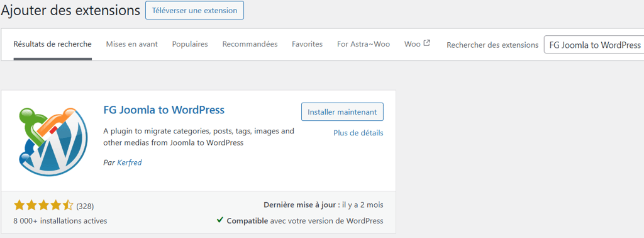The image size is (644, 238).
Task: Switch to the Mises en avant tab
Action: (x=132, y=44)
